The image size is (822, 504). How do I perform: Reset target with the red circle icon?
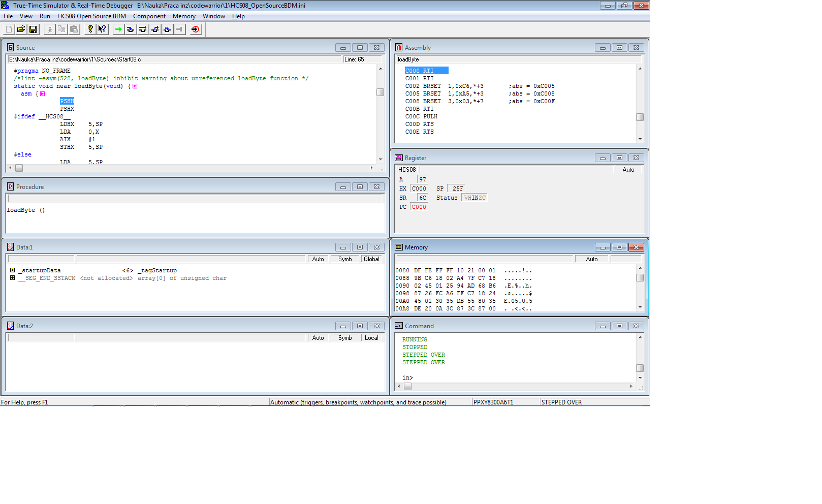click(196, 29)
